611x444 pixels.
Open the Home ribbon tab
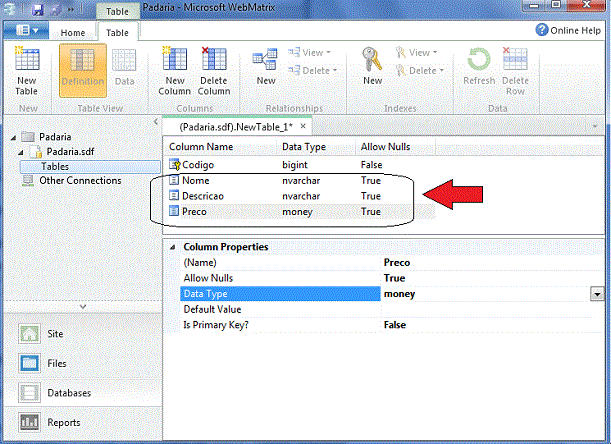pos(73,33)
